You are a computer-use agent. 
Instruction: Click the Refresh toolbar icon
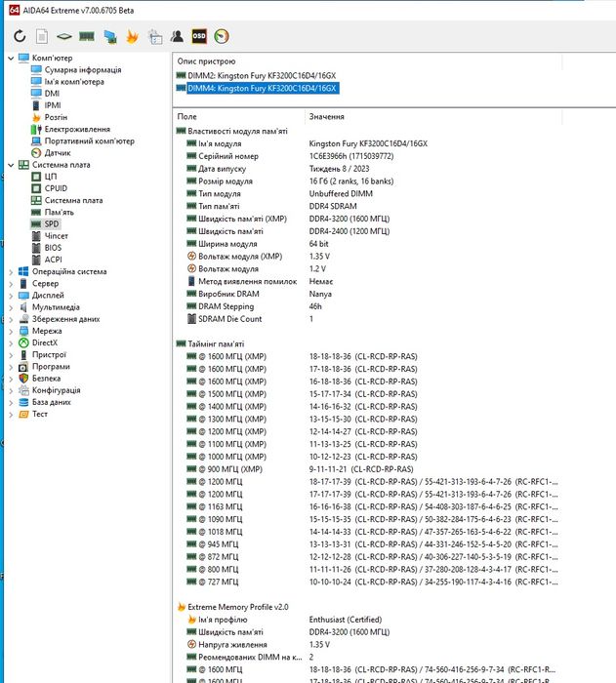click(x=20, y=36)
